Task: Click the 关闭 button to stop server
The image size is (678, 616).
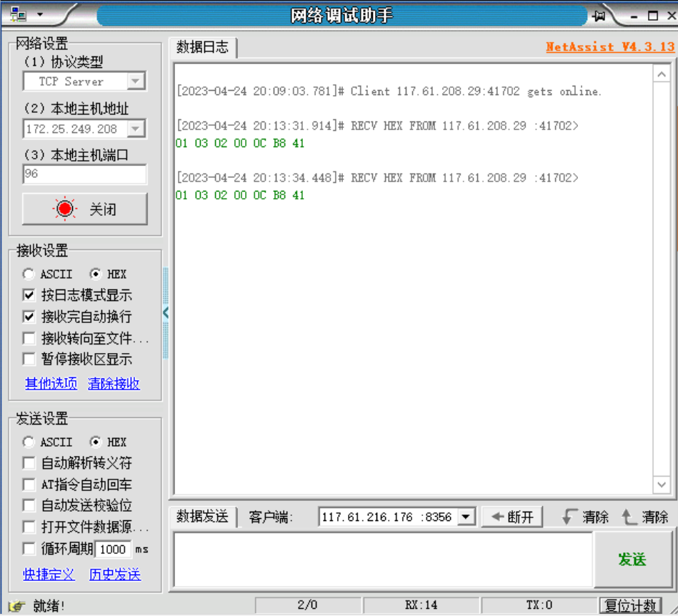Action: [x=85, y=209]
